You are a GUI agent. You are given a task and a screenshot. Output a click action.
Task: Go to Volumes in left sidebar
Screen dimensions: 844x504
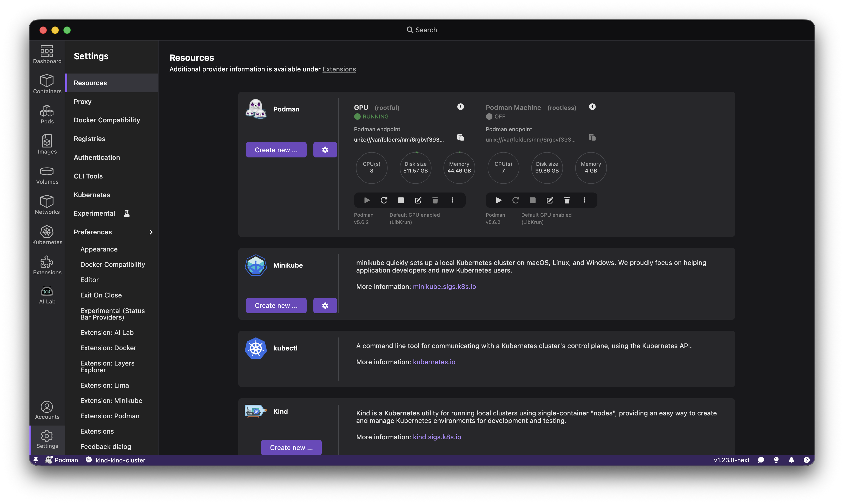(x=47, y=175)
